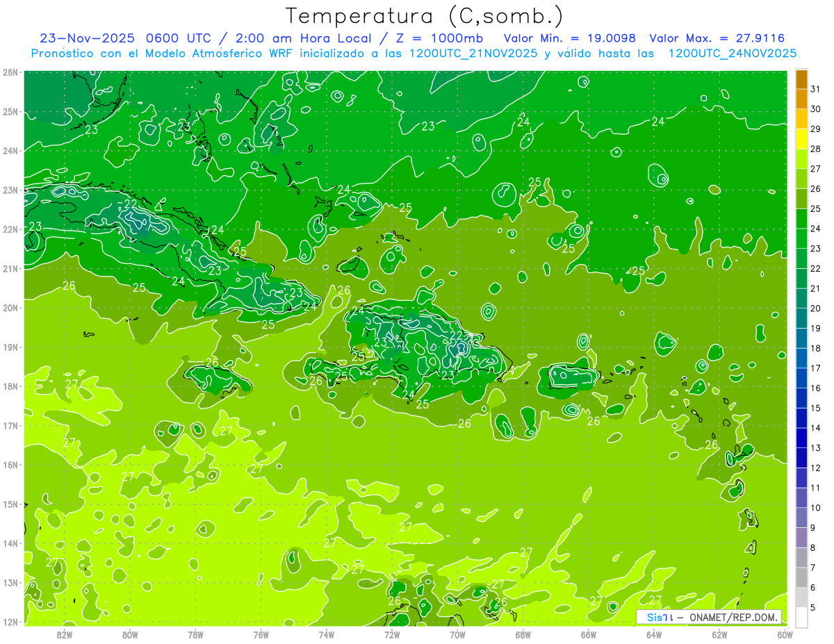This screenshot has width=834, height=644.
Task: Click color scale label '12'
Action: 815,468
